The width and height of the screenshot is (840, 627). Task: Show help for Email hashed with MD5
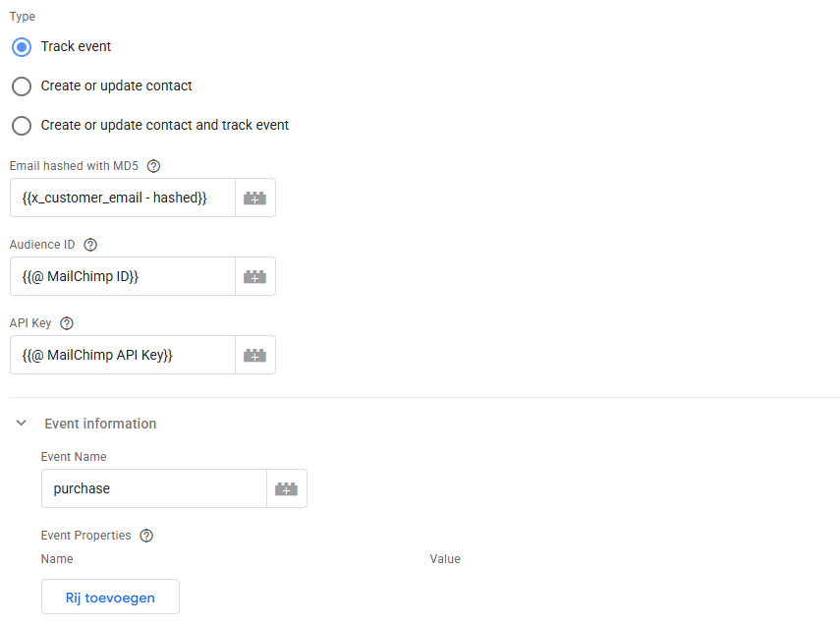click(x=153, y=166)
